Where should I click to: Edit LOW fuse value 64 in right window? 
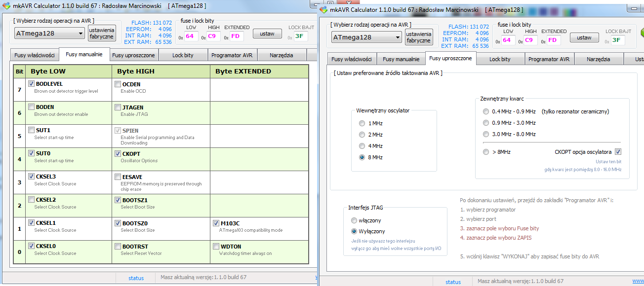tap(509, 40)
